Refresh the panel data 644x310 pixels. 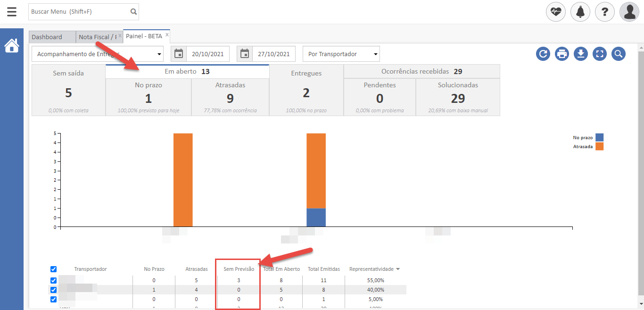pyautogui.click(x=543, y=54)
